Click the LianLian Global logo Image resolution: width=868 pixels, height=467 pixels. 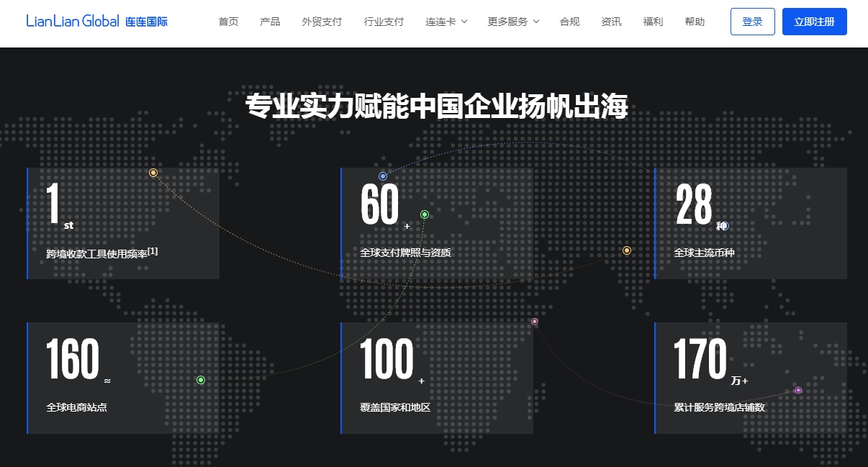tap(96, 22)
